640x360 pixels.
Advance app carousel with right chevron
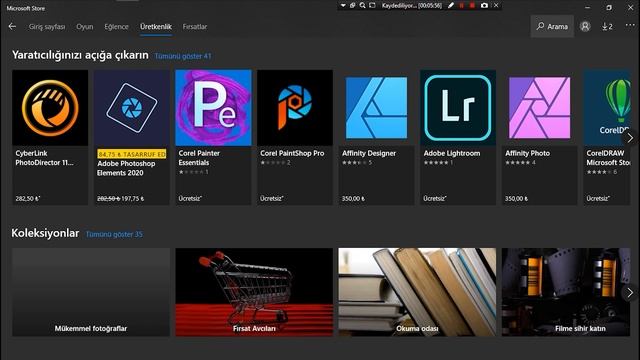[630, 138]
